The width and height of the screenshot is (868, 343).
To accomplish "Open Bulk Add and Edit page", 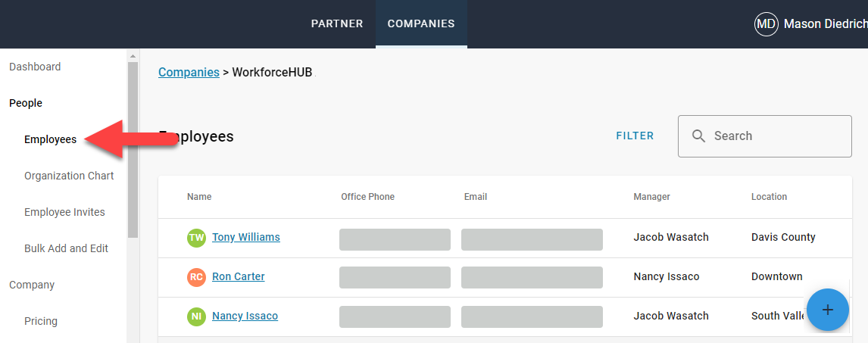I will tap(66, 248).
